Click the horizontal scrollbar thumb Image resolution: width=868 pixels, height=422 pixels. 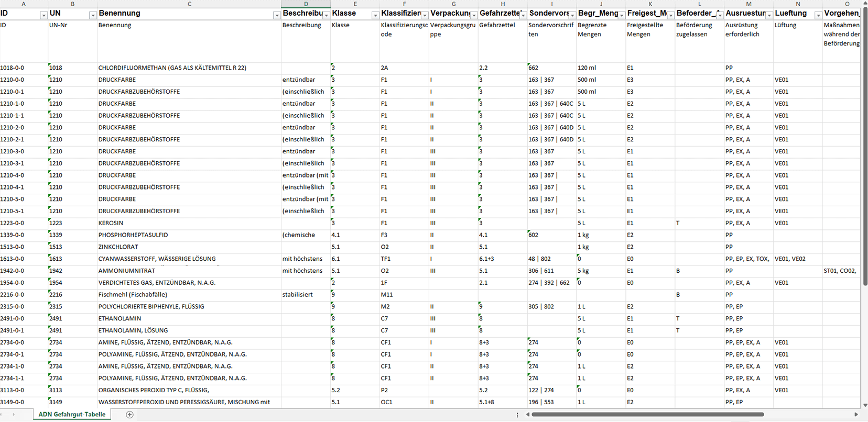tap(648, 415)
